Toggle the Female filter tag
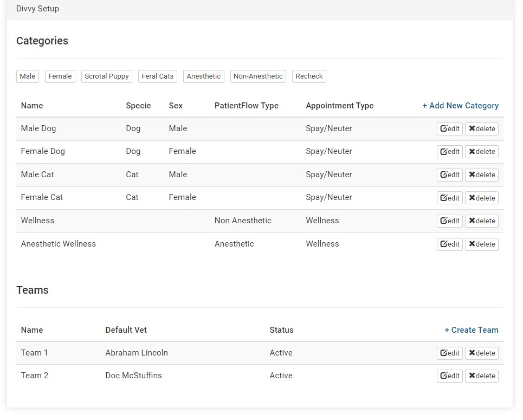523x420 pixels. tap(60, 76)
